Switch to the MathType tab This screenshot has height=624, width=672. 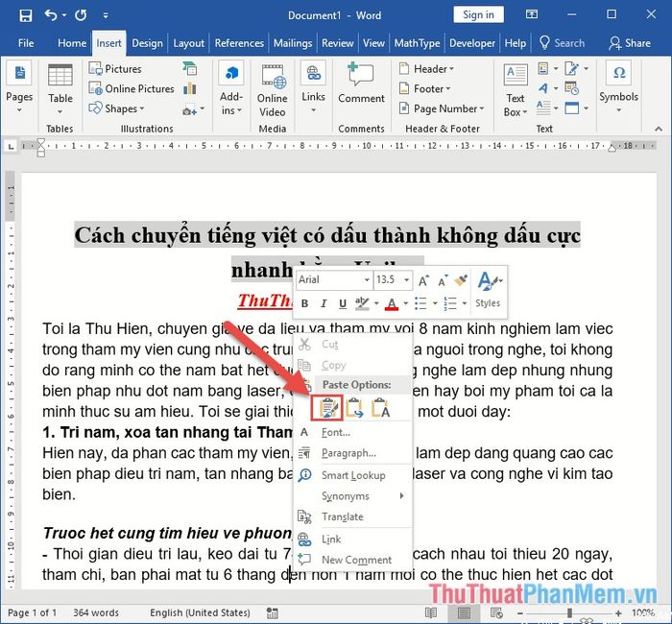coord(417,43)
